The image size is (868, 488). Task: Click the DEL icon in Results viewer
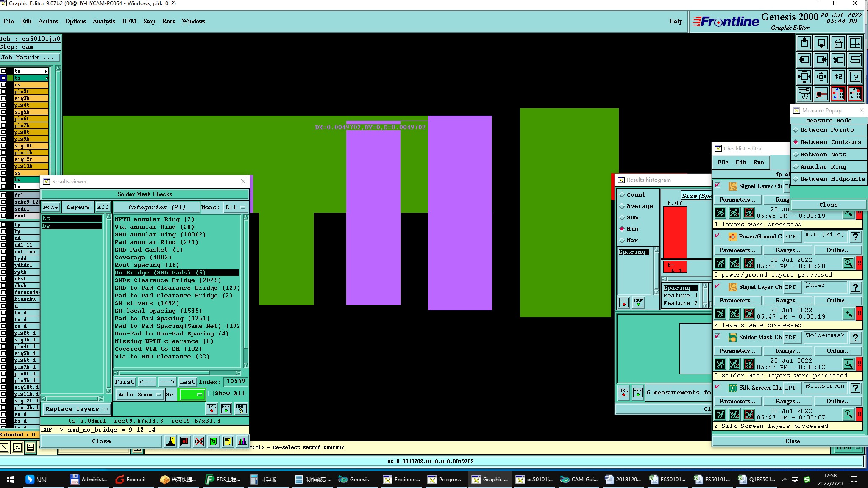(x=211, y=408)
